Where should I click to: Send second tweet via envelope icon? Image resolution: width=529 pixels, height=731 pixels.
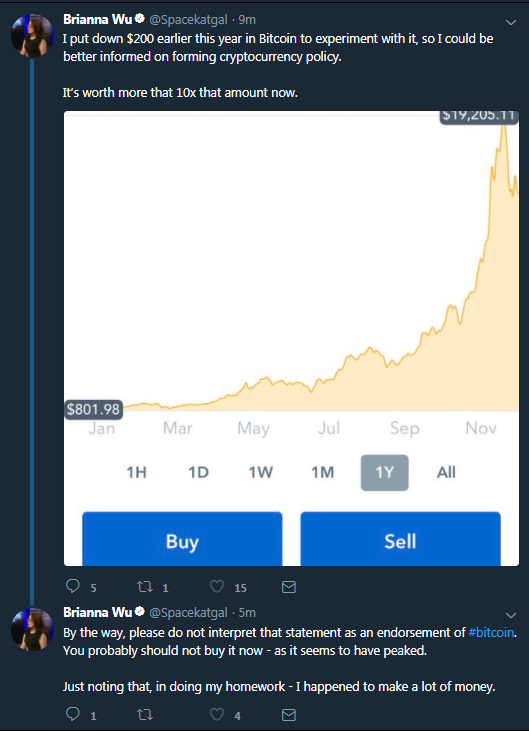(289, 714)
